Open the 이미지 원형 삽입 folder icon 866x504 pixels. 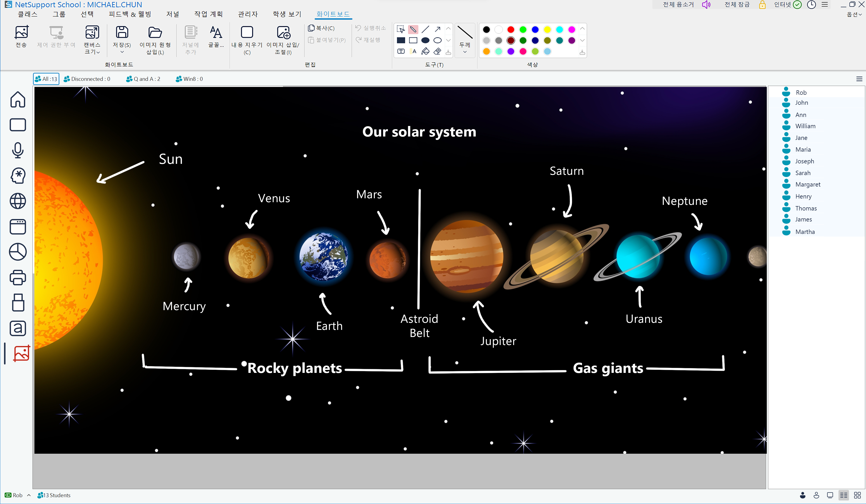(155, 33)
